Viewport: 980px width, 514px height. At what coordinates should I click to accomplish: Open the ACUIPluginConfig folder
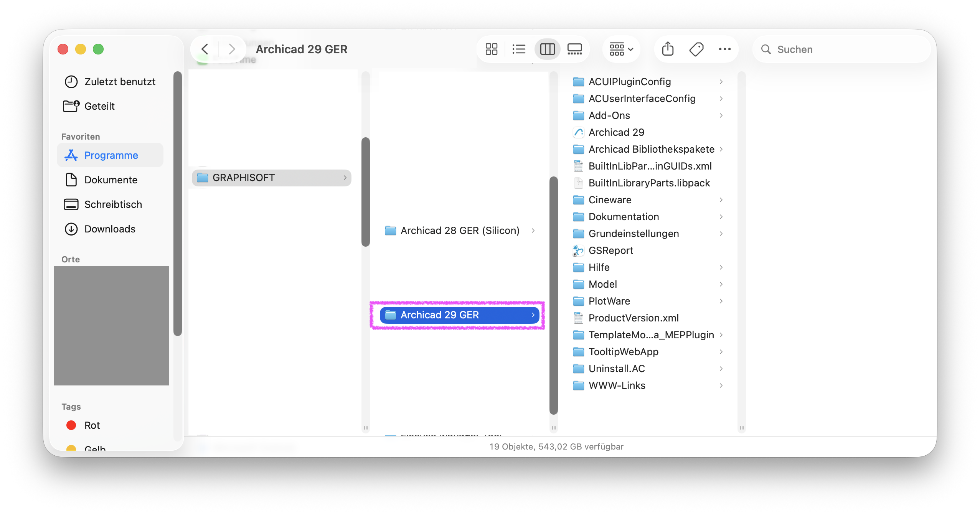pos(648,82)
